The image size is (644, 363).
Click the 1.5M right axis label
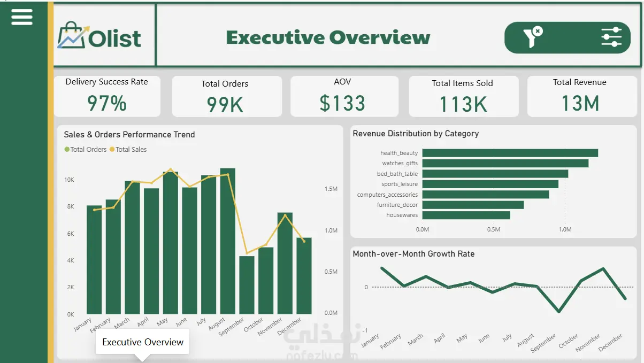(x=331, y=189)
